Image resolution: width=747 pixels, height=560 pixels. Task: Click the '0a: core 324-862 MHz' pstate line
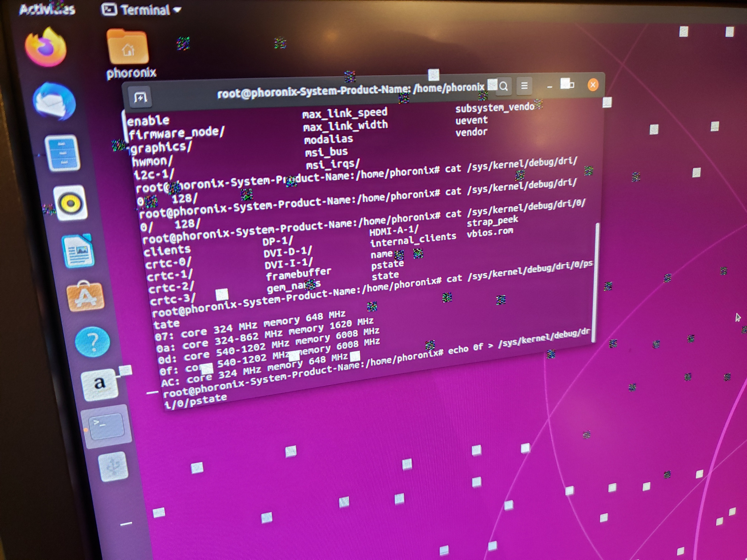tap(265, 334)
